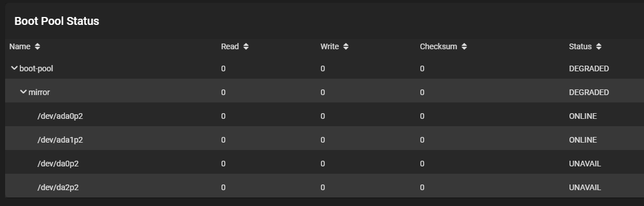This screenshot has width=644, height=206.
Task: Click the DEGRADED status of boot-pool
Action: point(589,68)
